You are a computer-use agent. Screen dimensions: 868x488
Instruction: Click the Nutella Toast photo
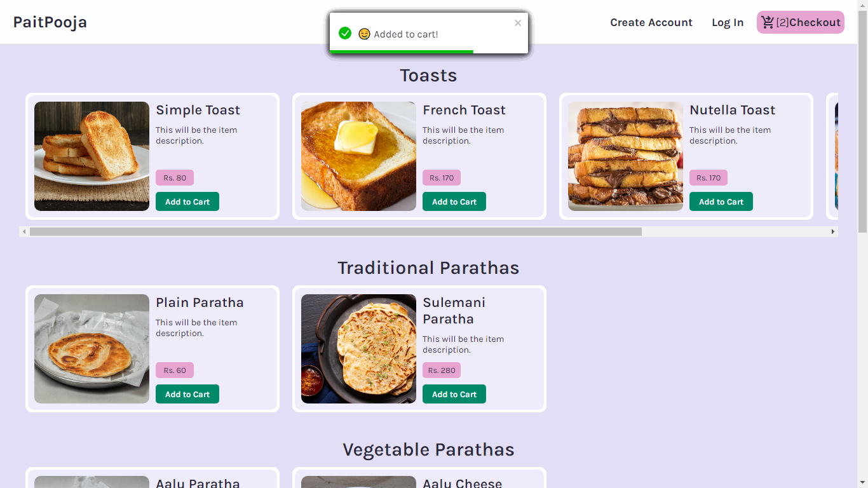625,156
